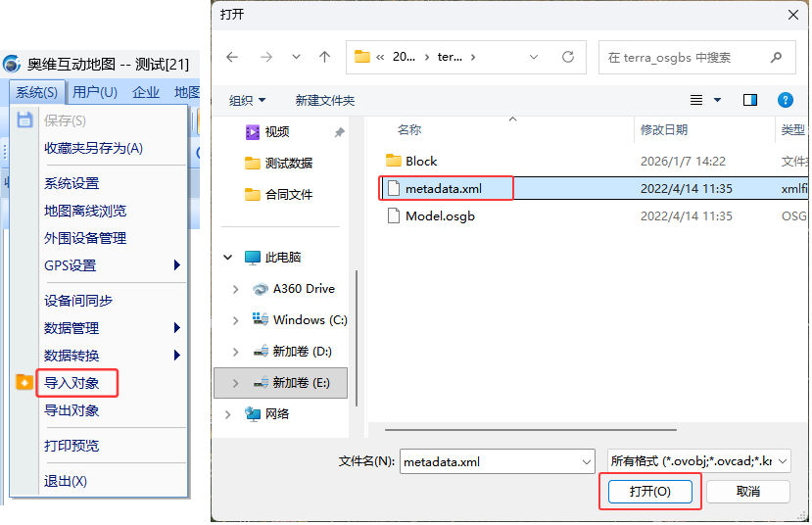This screenshot has width=812, height=525.
Task: Open the 组织 dropdown menu
Action: [x=247, y=101]
